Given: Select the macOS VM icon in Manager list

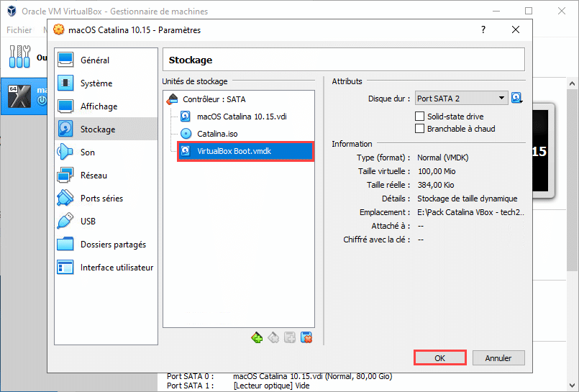Looking at the screenshot, I should 19,96.
